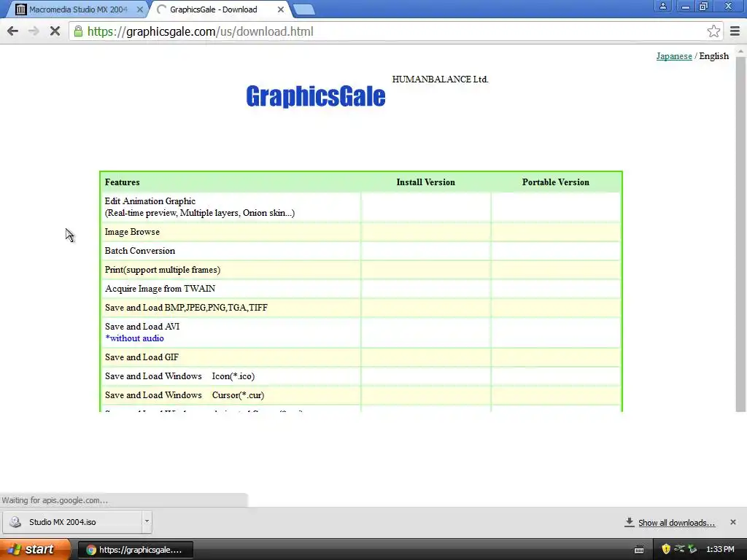747x560 pixels.
Task: Click the HUMANBALANCE Ltd. text
Action: point(440,79)
